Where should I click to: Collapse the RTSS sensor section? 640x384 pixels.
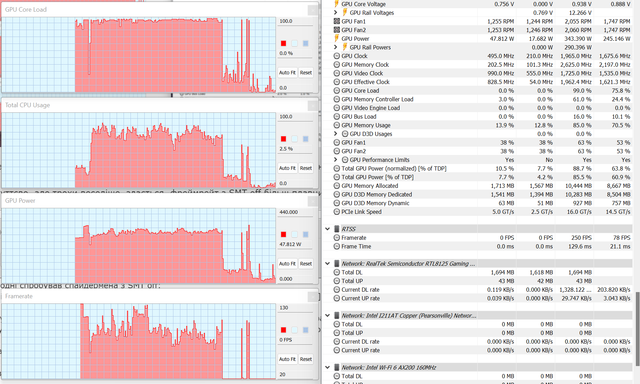point(327,229)
